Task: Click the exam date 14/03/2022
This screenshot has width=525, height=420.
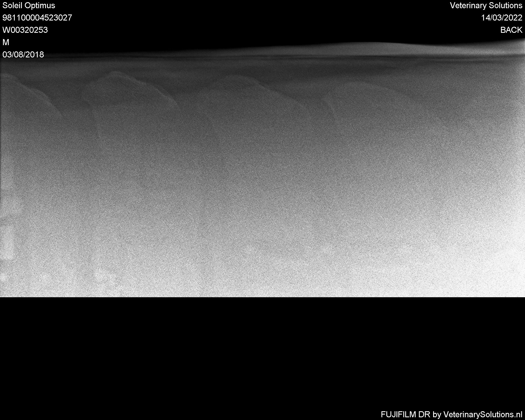Action: (x=502, y=18)
